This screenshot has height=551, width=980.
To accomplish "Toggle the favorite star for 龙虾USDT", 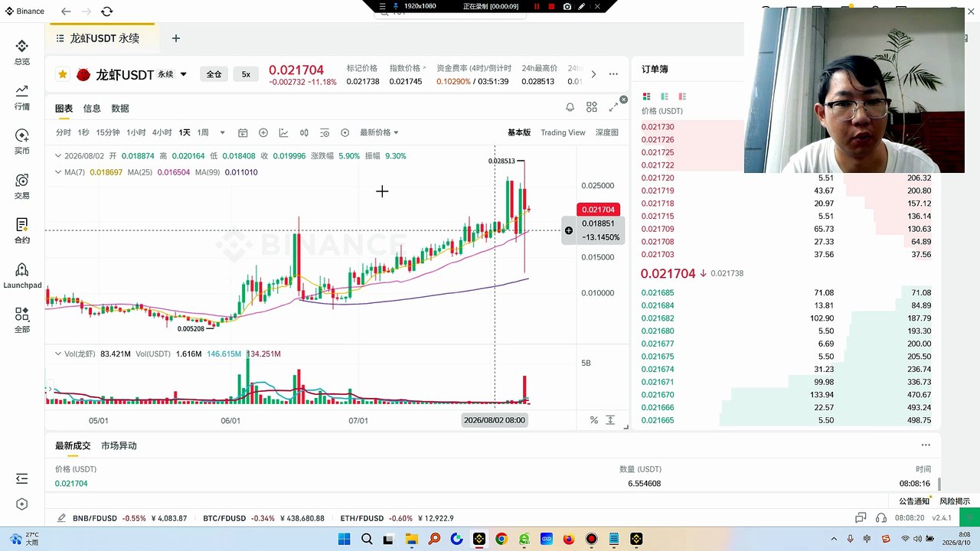I will coord(63,74).
